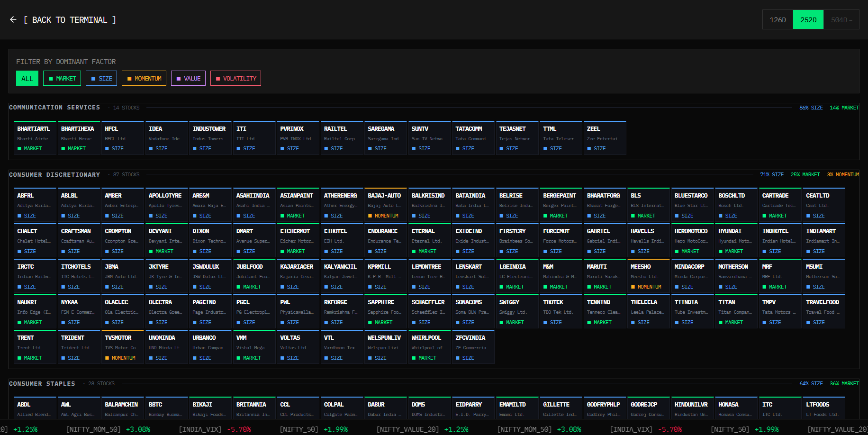Select the 252D period tab
The image size is (868, 435).
click(808, 19)
